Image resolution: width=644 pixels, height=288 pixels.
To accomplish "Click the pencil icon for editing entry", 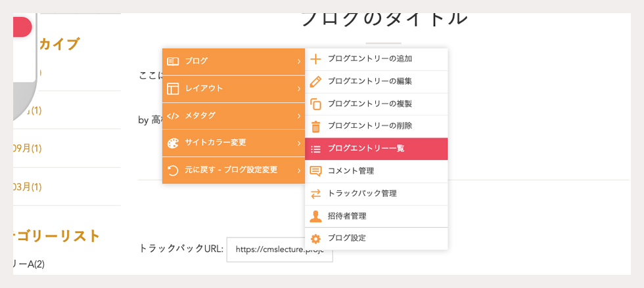I will click(315, 81).
